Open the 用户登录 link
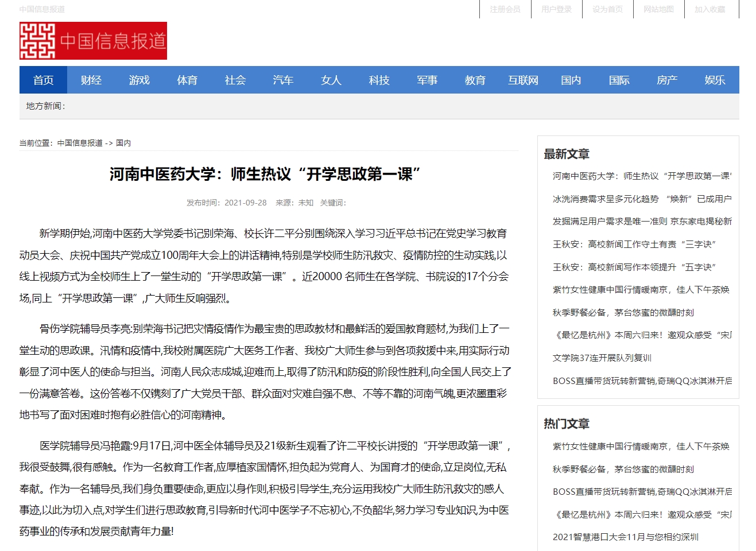Viewport: 756px width, 551px height. (556, 9)
